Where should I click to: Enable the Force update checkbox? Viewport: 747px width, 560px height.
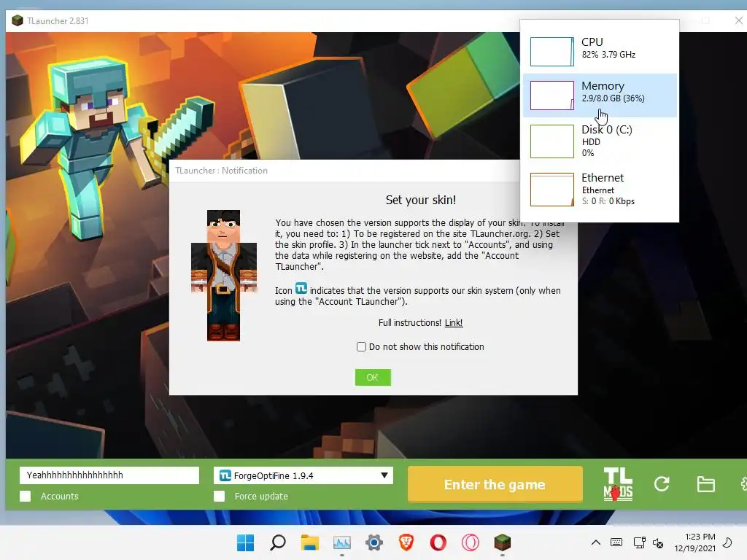[219, 496]
